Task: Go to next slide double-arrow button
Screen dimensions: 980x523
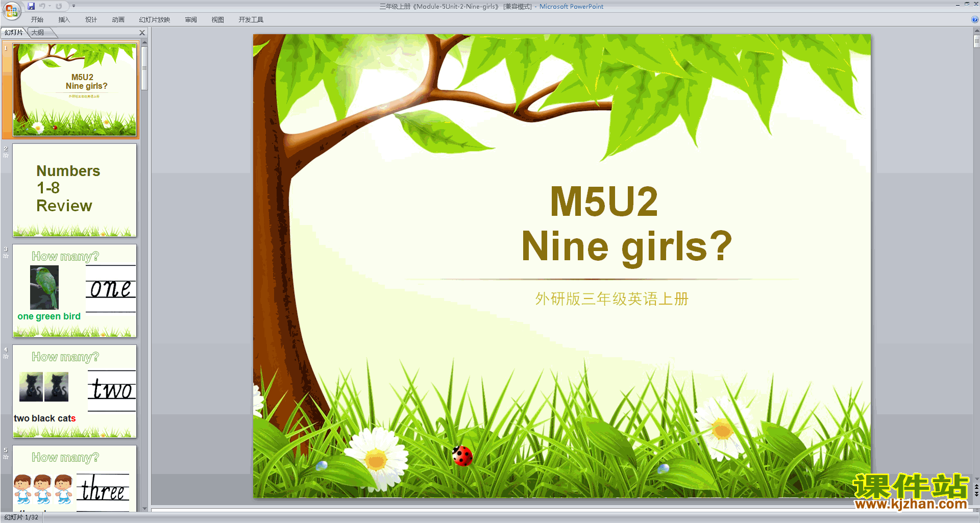Action: [x=976, y=494]
